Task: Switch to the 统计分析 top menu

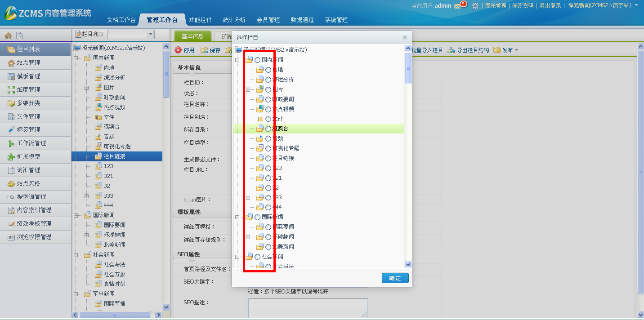Action: coord(234,20)
